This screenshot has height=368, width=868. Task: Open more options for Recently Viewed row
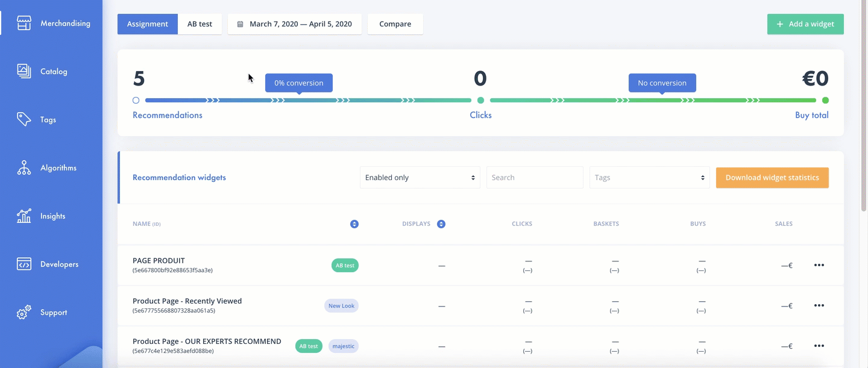click(819, 305)
